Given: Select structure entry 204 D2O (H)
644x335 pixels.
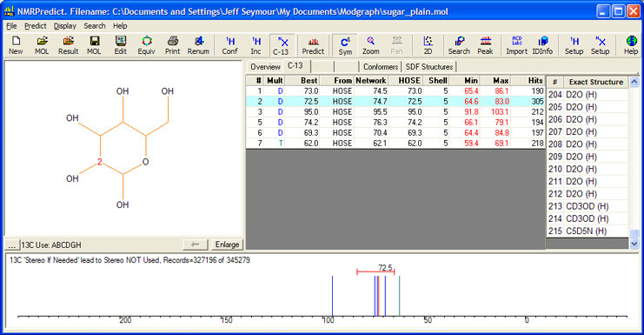Looking at the screenshot, I should click(588, 95).
